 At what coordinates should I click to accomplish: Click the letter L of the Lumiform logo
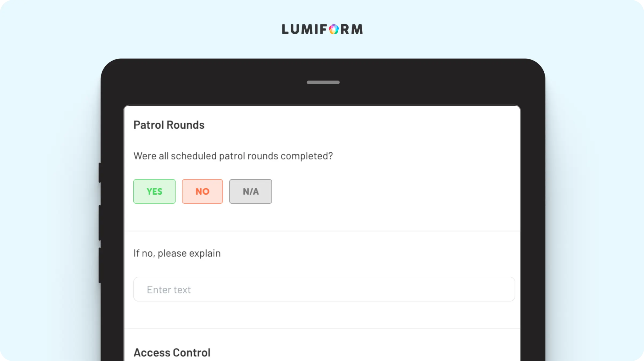(x=285, y=29)
